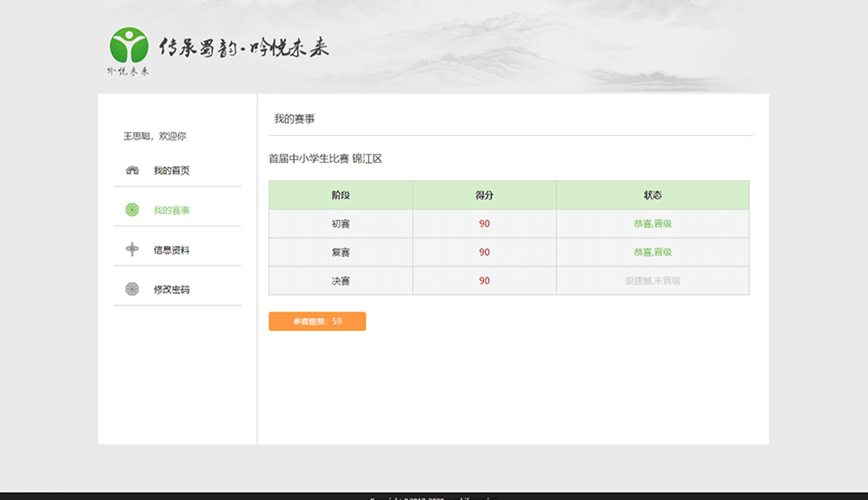Click the 修改密码 sidebar icon
Screen dimensions: 868x500
(x=132, y=289)
